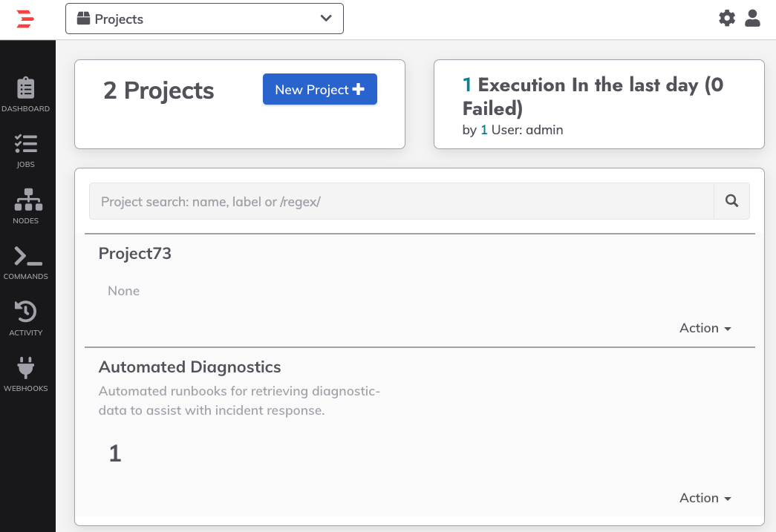
Task: Open the Automated Diagnostics project link
Action: tap(189, 367)
